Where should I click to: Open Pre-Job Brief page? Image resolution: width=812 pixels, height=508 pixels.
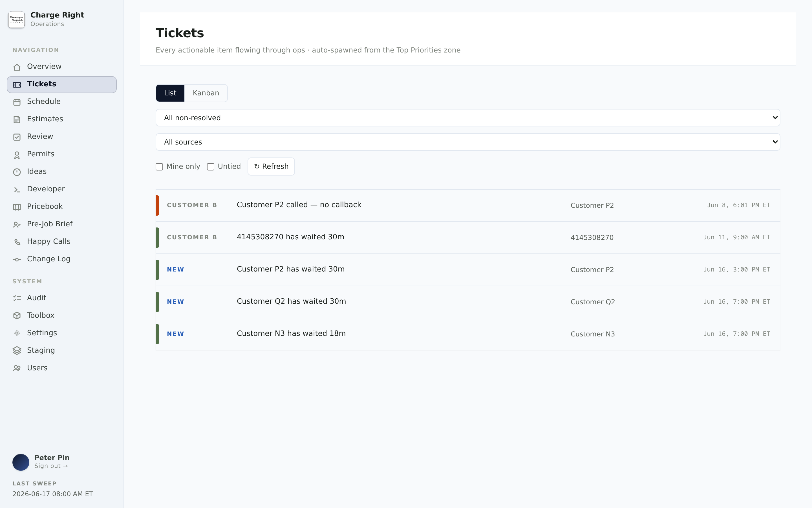click(62, 224)
